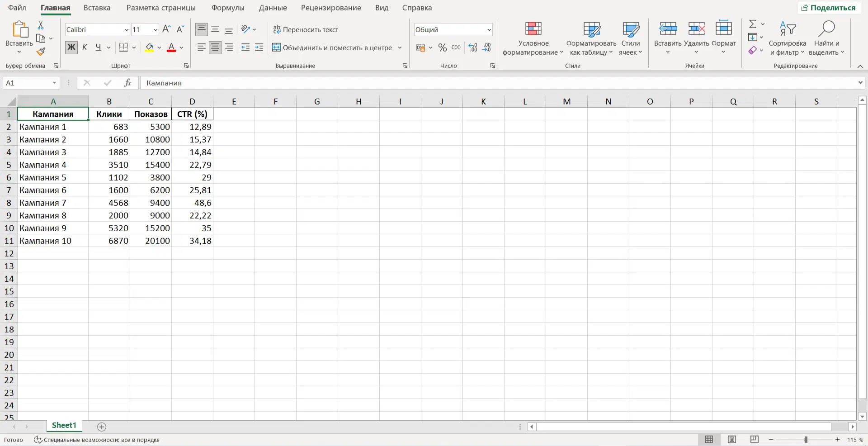868x446 pixels.
Task: Open the Вставка ribbon tab
Action: (97, 8)
